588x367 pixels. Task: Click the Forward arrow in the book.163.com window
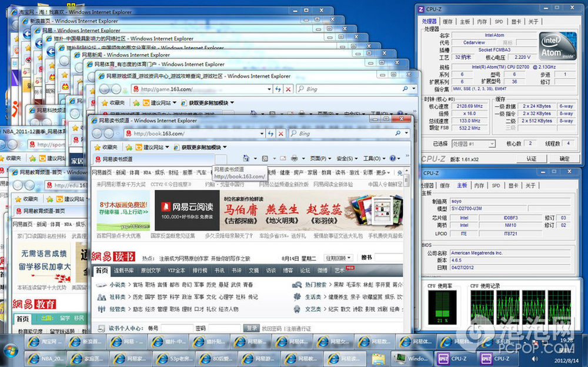(109, 134)
